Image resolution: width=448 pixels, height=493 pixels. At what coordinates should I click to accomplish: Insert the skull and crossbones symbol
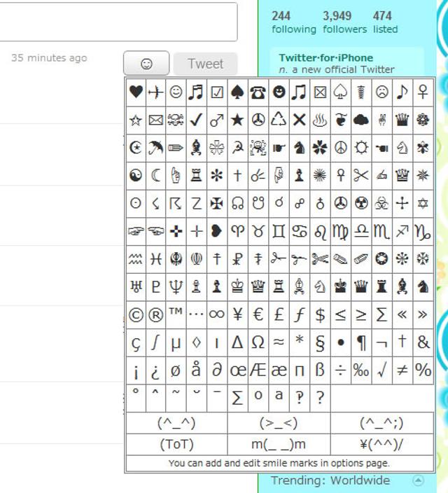[176, 120]
